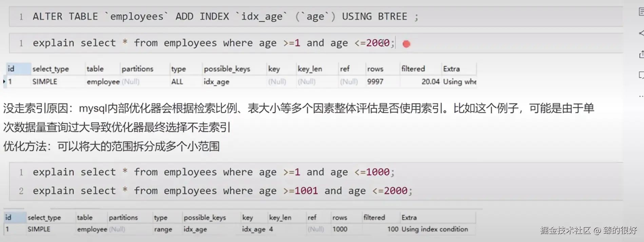Click 'rows' header above the 1000 value

coord(339,217)
